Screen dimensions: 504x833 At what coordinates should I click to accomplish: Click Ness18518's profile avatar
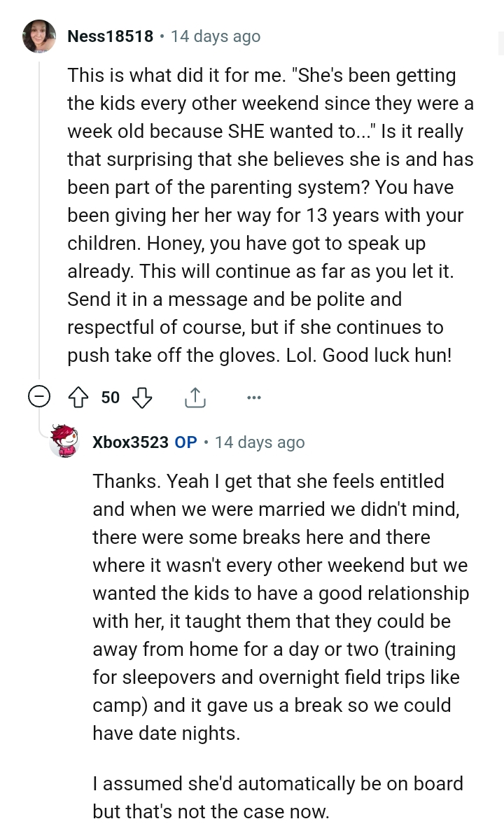[39, 36]
